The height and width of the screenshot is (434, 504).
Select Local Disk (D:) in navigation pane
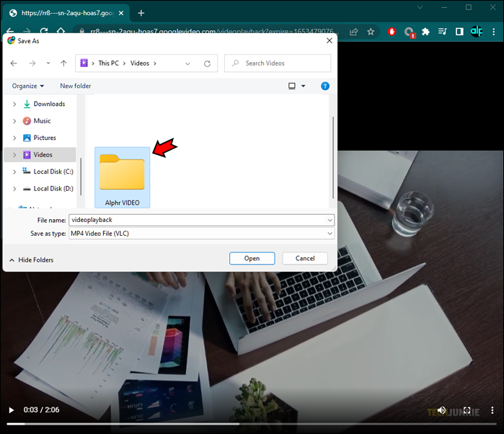click(x=53, y=189)
